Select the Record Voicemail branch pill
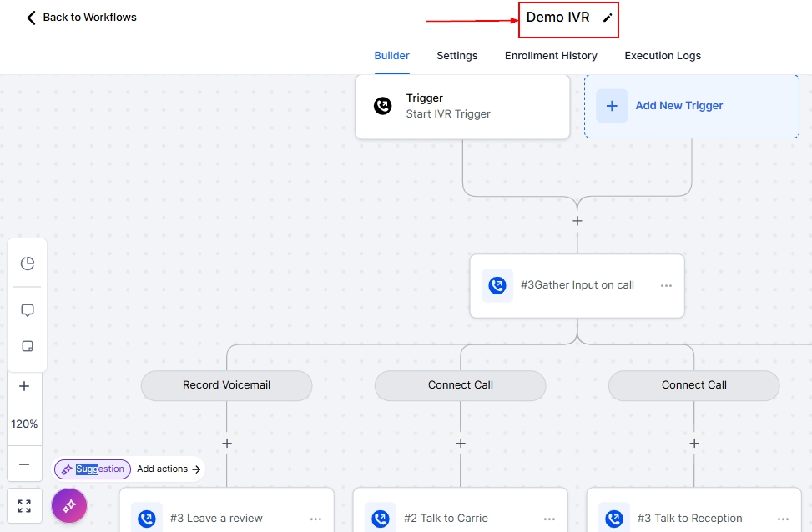This screenshot has width=812, height=532. pyautogui.click(x=226, y=385)
